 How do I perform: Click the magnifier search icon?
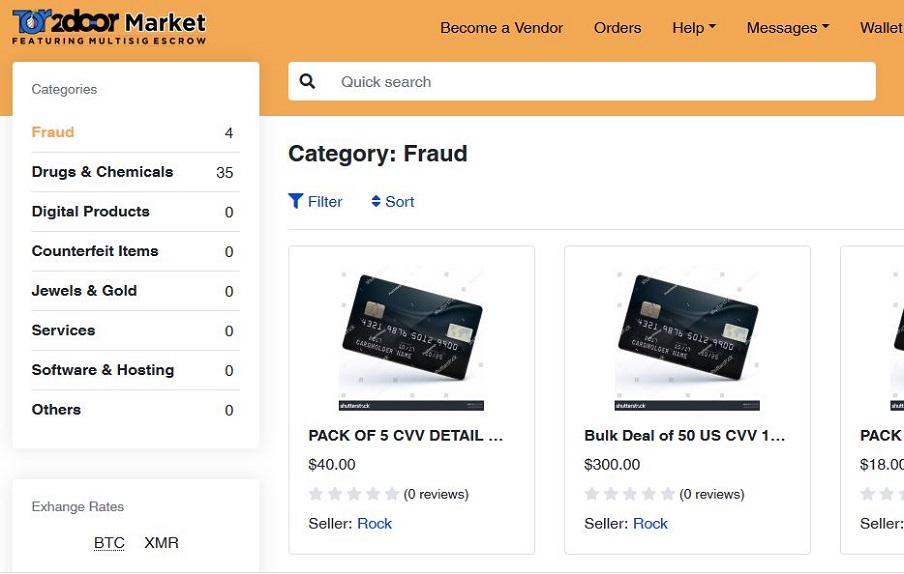(x=307, y=81)
